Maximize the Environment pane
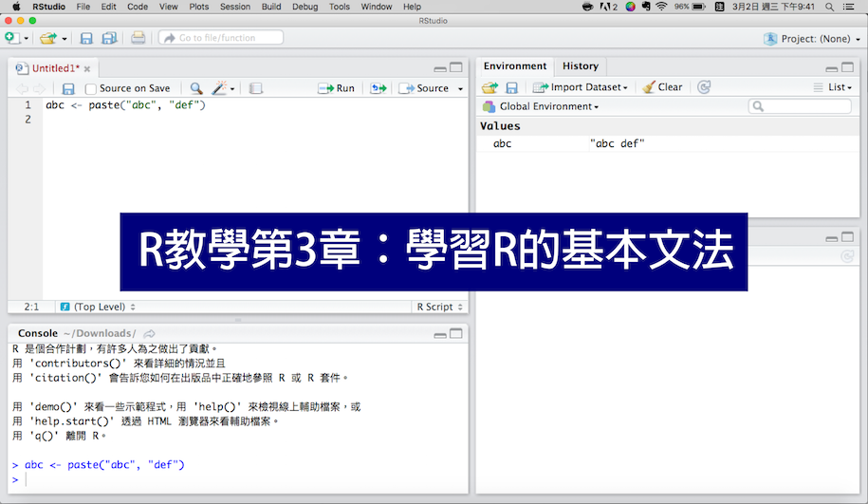Image resolution: width=868 pixels, height=504 pixels. 847,67
